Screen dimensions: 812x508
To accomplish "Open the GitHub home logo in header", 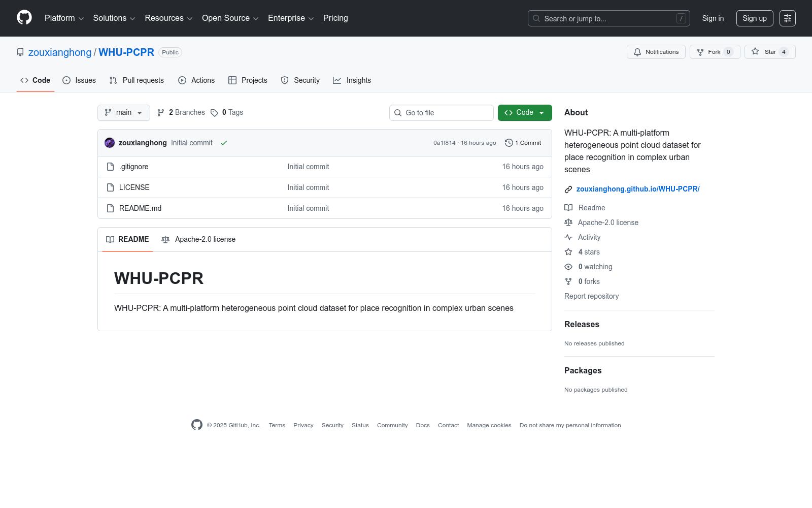I will pos(24,18).
